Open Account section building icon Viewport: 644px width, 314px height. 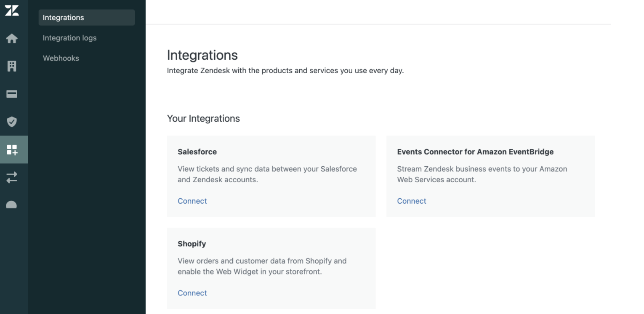[x=12, y=67]
